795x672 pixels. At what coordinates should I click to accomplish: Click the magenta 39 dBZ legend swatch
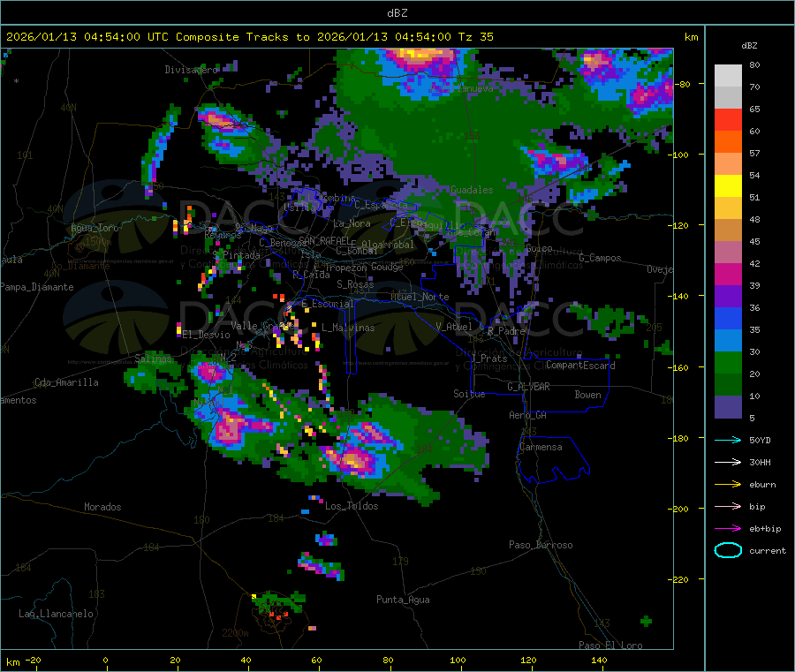tap(728, 274)
